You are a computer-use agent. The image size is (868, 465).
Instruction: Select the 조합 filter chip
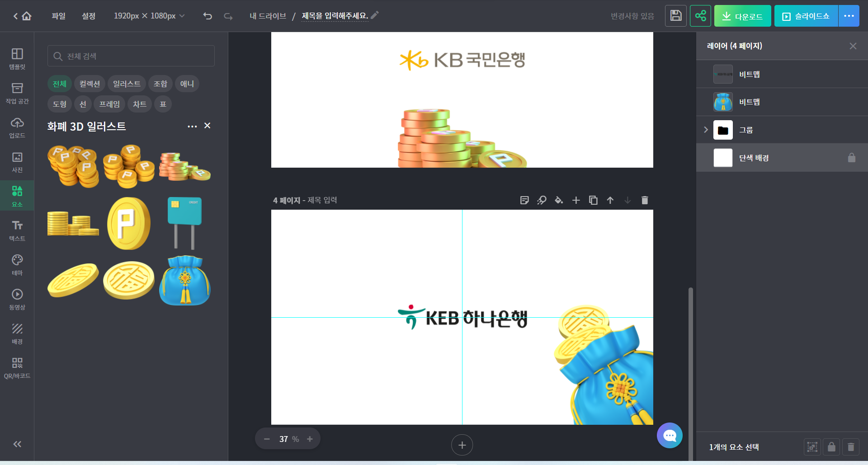(160, 84)
